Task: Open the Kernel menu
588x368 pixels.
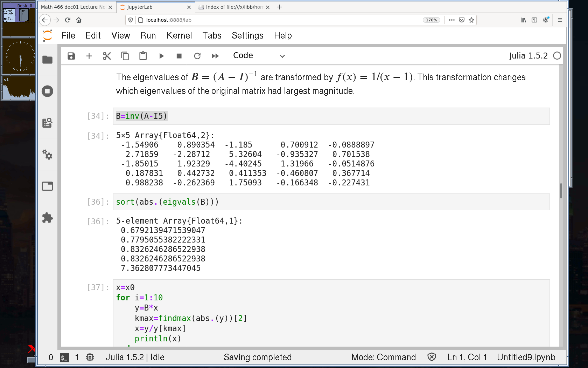Action: (179, 35)
